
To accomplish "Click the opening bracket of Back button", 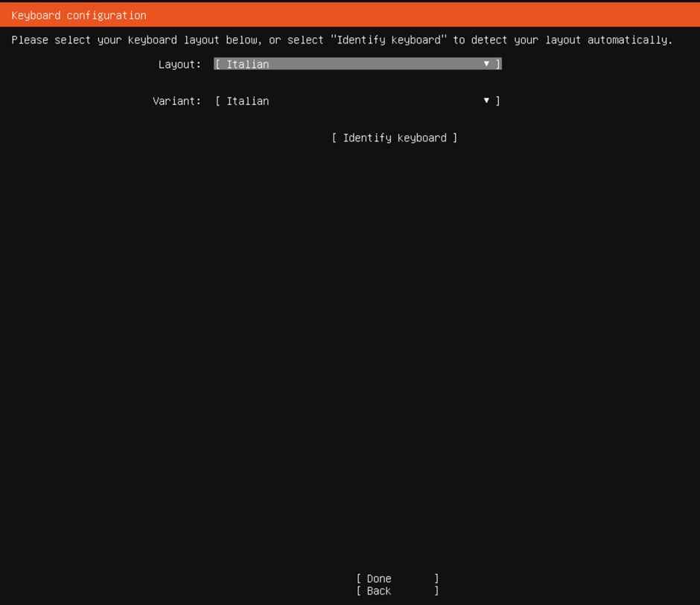I will [x=359, y=591].
